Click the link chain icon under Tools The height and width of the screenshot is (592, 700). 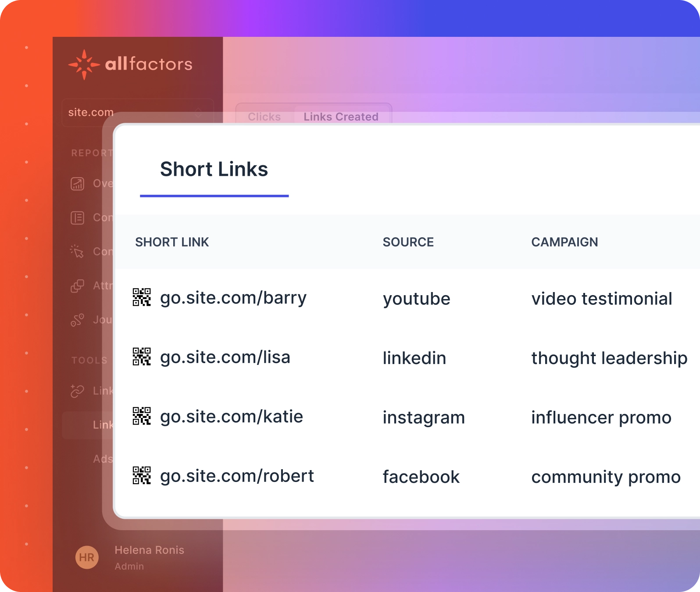[x=77, y=391]
